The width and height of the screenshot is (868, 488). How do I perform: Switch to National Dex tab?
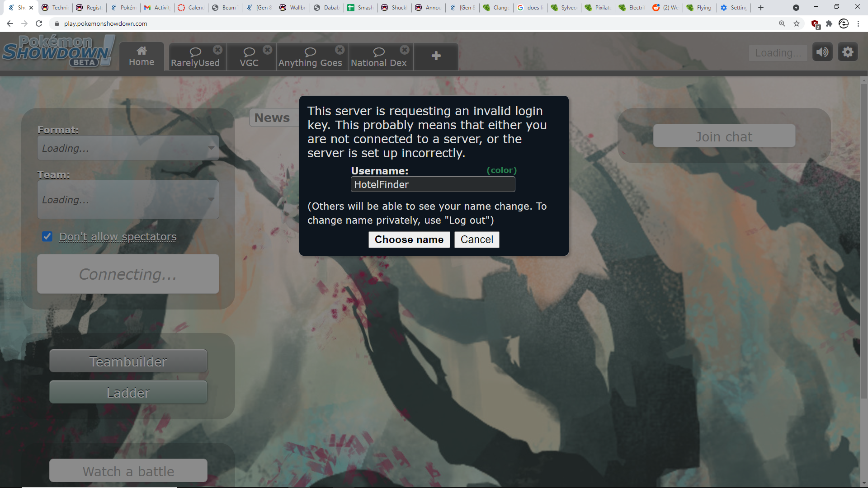(378, 56)
